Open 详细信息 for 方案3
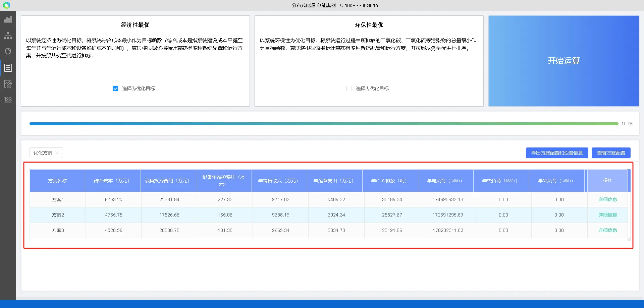Viewport: 644px width, 308px height. coord(607,230)
